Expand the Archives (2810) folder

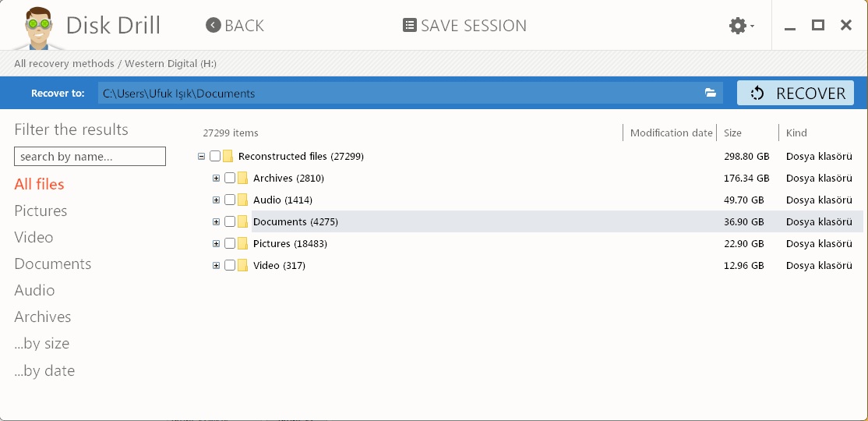click(216, 179)
